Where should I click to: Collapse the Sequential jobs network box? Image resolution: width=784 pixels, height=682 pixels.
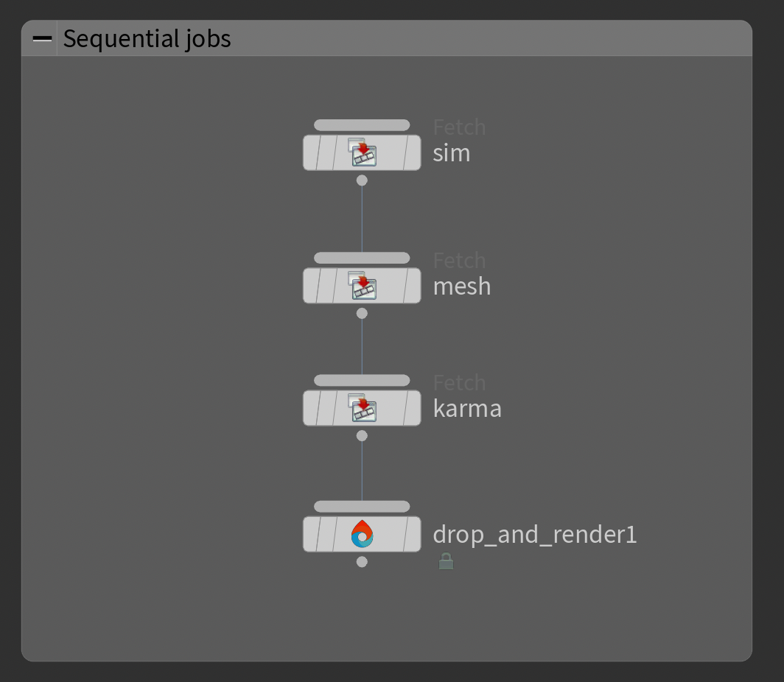coord(42,38)
